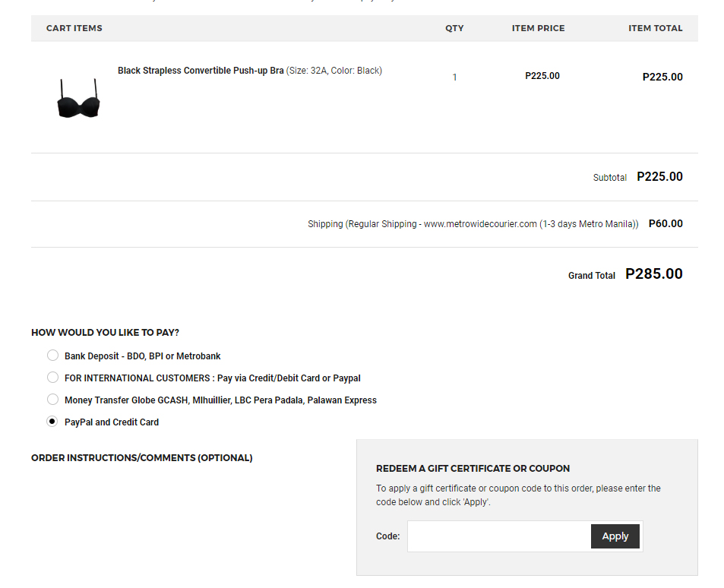Focus the coupon Code input field
The width and height of the screenshot is (724, 588).
499,536
